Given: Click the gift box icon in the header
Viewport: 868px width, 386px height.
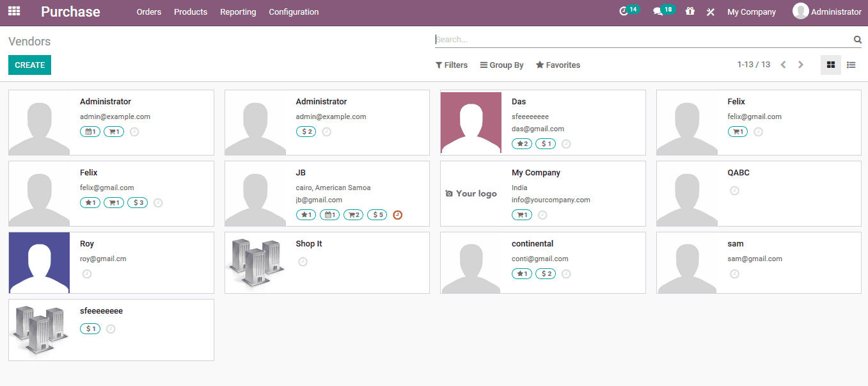Looking at the screenshot, I should [690, 12].
